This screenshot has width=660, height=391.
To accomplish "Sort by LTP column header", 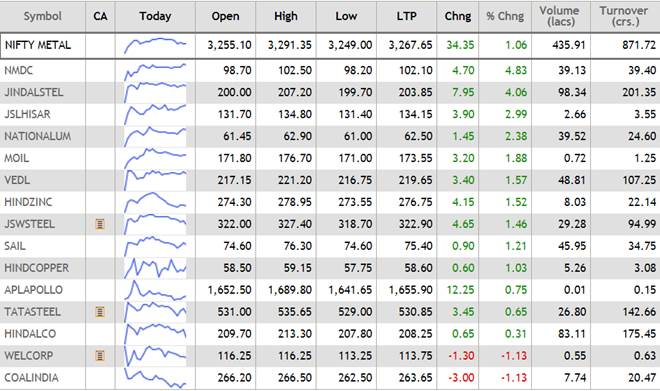I will click(406, 16).
